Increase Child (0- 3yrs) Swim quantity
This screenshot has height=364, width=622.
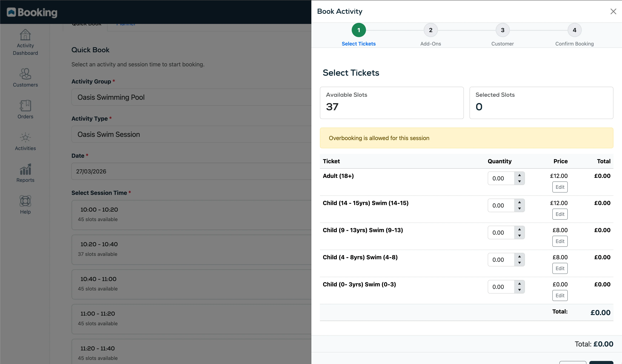tap(519, 284)
